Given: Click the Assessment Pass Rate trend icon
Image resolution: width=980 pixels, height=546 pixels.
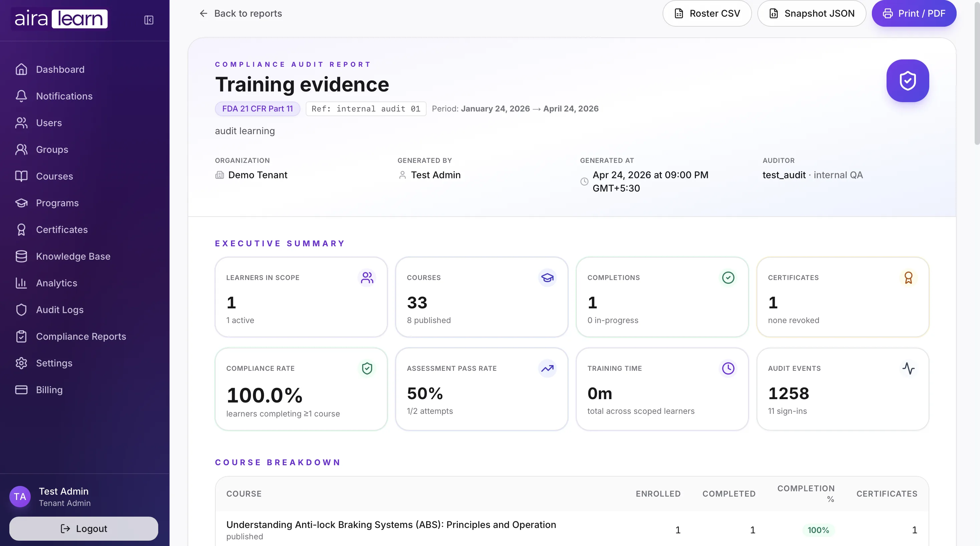Looking at the screenshot, I should (547, 368).
